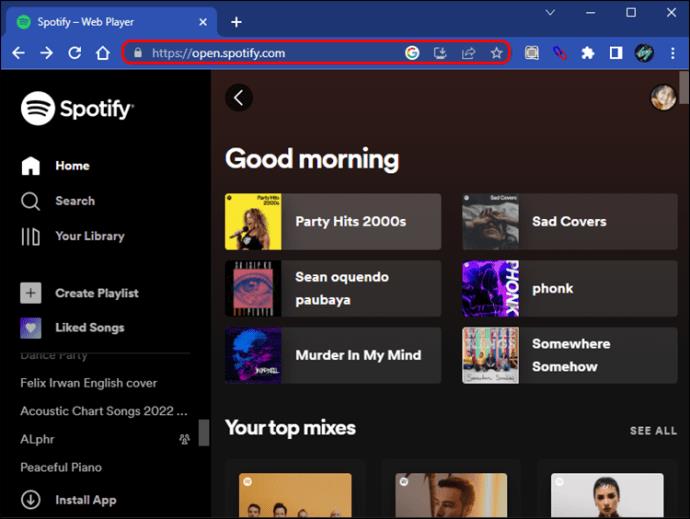Click the Liked Songs heart icon
690x519 pixels.
tap(31, 328)
